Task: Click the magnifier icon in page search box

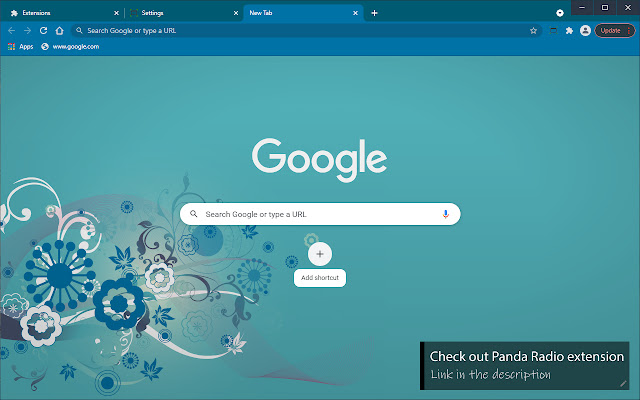Action: click(x=194, y=214)
